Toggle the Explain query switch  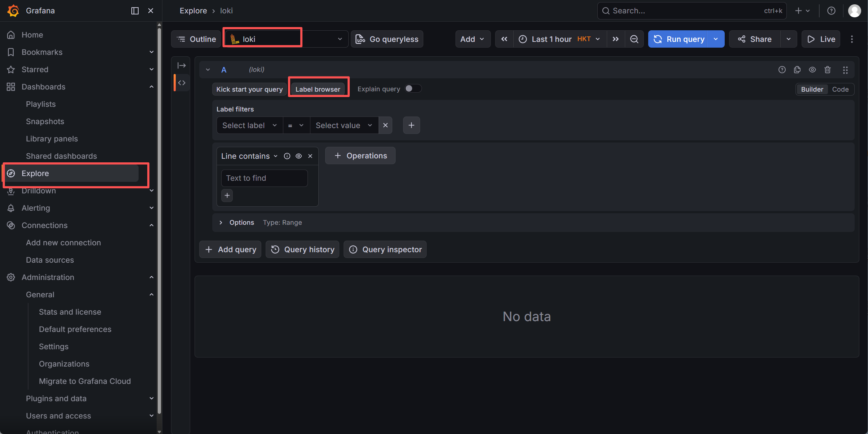413,89
